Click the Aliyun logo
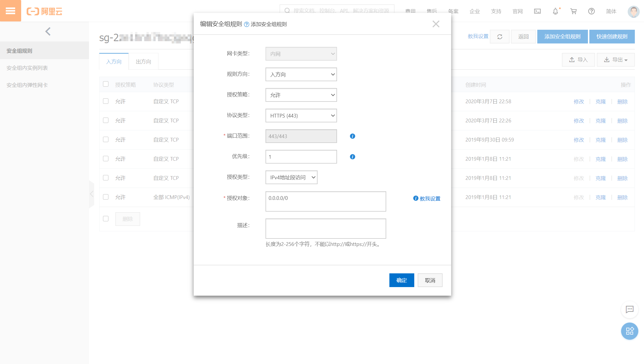The height and width of the screenshot is (364, 644). tap(44, 11)
